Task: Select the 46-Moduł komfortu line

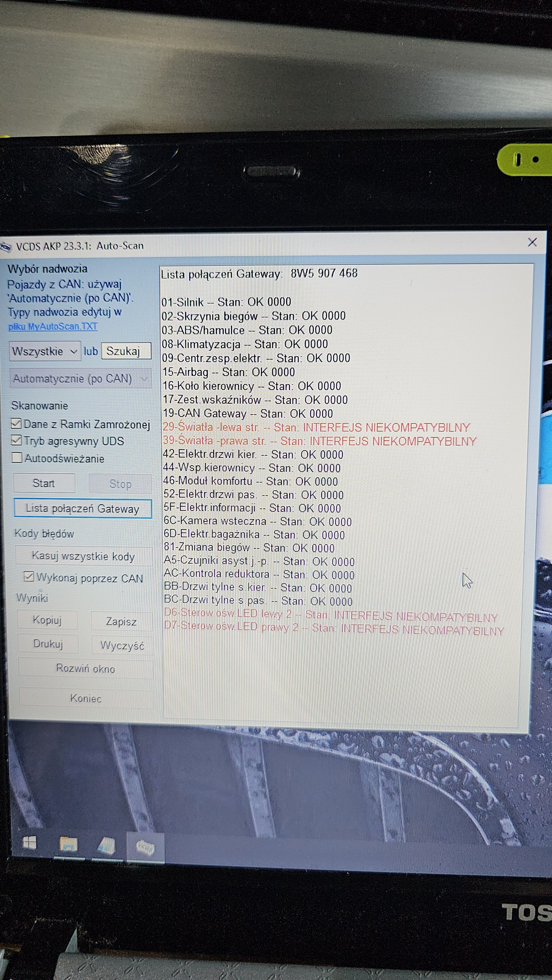Action: click(251, 481)
